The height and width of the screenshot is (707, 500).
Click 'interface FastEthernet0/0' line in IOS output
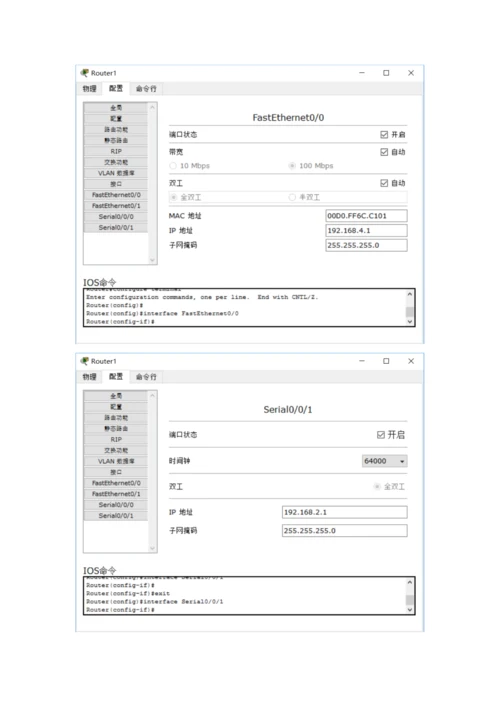[163, 313]
